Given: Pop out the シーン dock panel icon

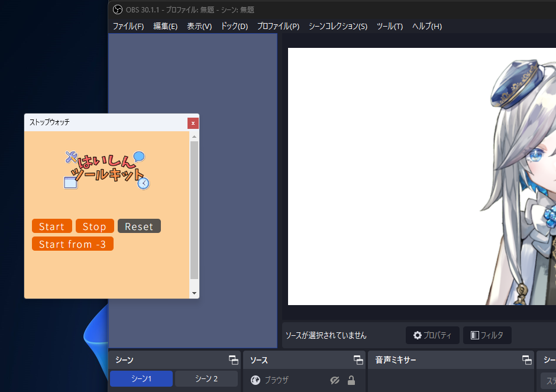Looking at the screenshot, I should click(x=233, y=360).
